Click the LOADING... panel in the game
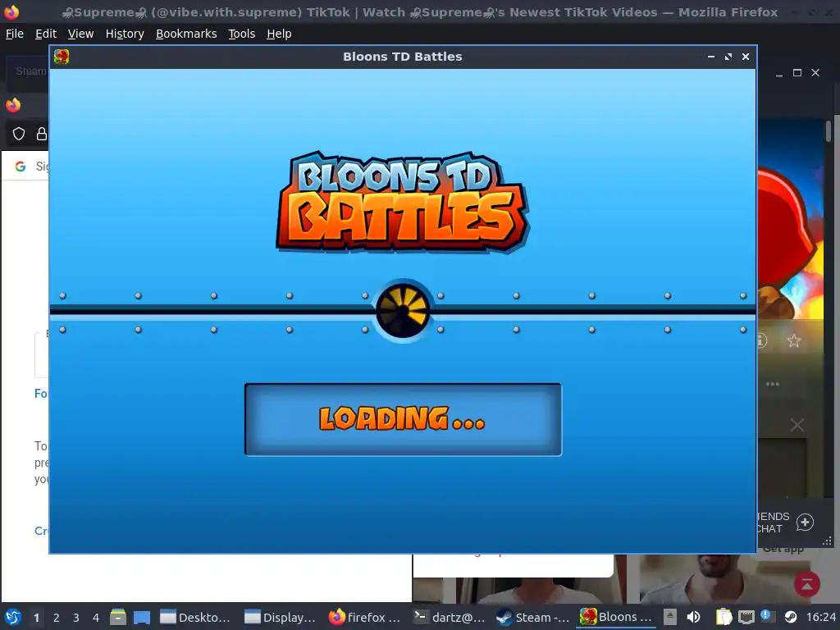 coord(403,419)
